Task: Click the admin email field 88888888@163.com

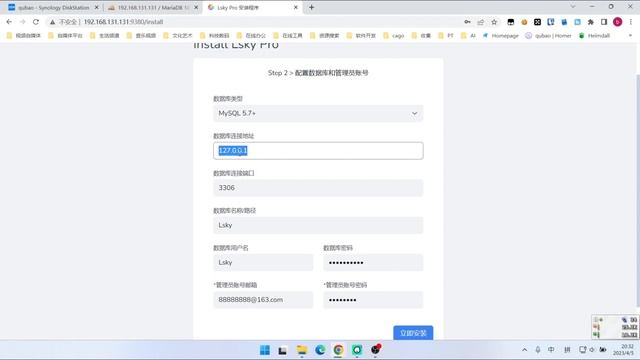Action: [263, 300]
